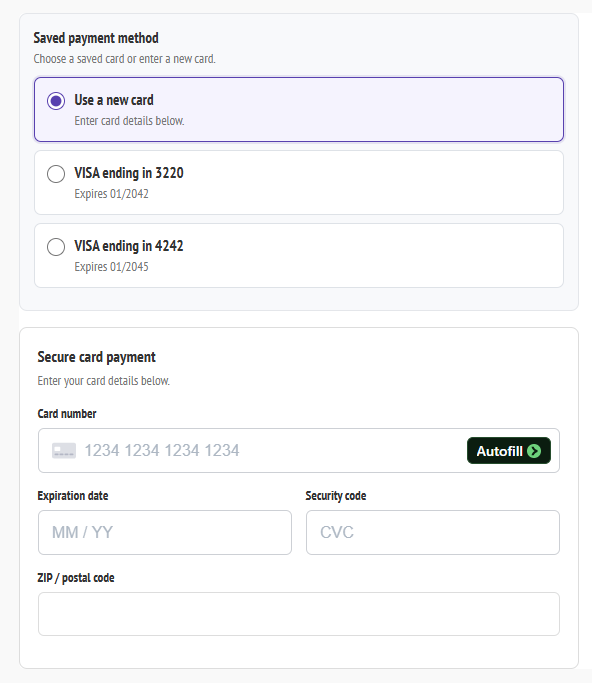Click the "Expires 01/2042" text

coord(112,193)
